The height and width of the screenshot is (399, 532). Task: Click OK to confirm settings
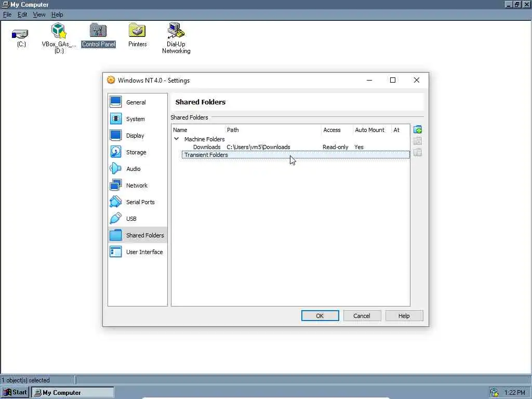(320, 315)
